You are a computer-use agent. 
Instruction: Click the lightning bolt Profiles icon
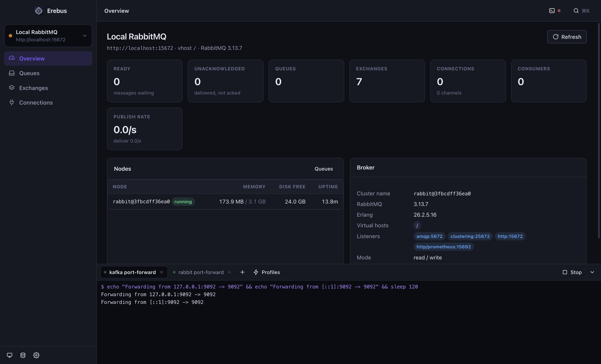pos(256,272)
